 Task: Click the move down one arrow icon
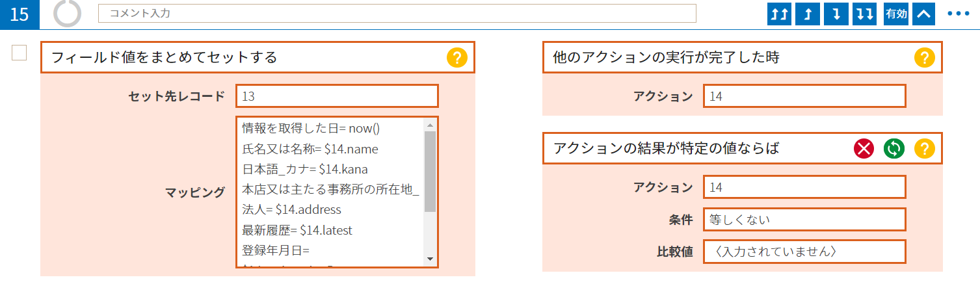pos(836,14)
